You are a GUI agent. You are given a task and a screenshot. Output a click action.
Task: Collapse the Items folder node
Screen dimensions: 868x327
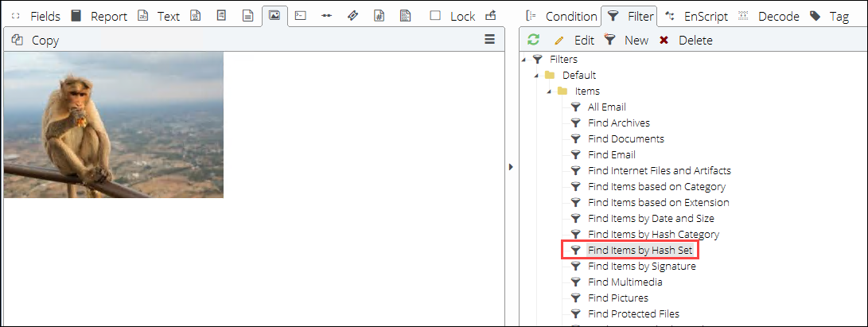(x=549, y=91)
